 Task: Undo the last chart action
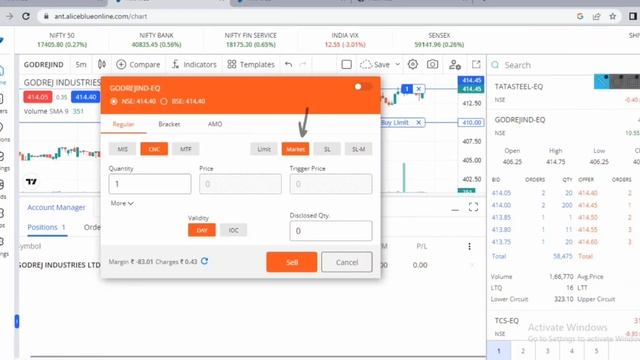[289, 64]
